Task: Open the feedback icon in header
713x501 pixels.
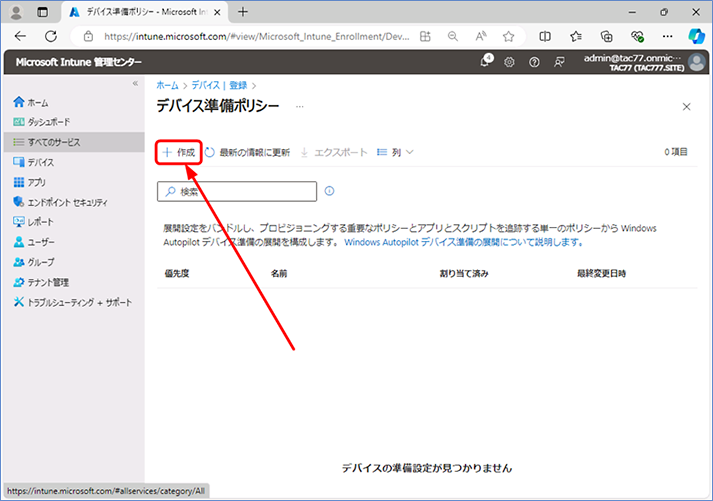Action: (559, 62)
